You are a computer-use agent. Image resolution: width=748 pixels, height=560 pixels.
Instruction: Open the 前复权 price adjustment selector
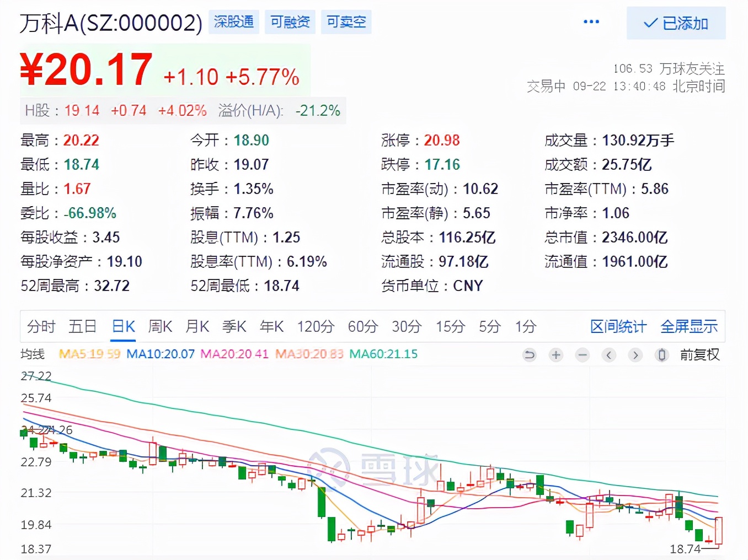coord(700,355)
